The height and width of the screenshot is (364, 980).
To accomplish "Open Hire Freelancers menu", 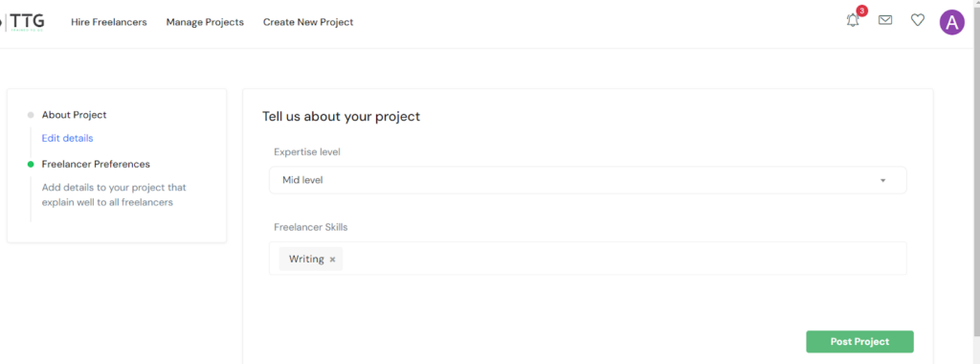I will point(109,22).
